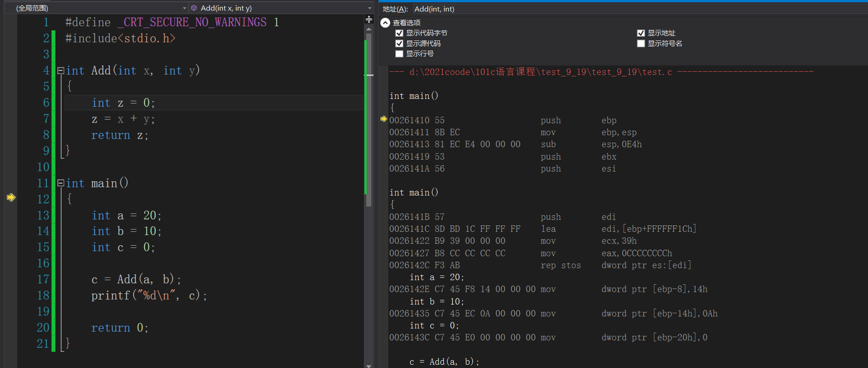
Task: Click the editor scroll down arrow
Action: pyautogui.click(x=369, y=366)
